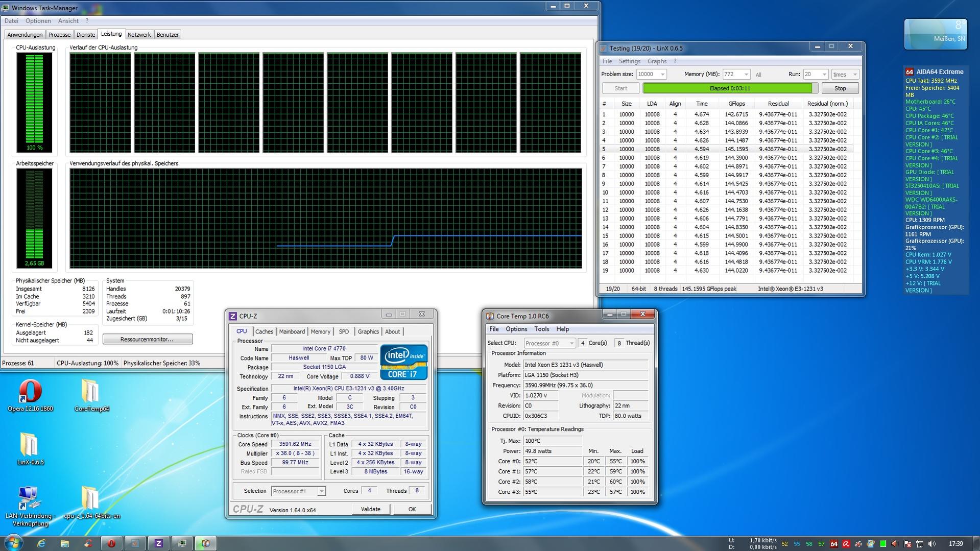Sort LinX results by the Time column header

[702, 104]
